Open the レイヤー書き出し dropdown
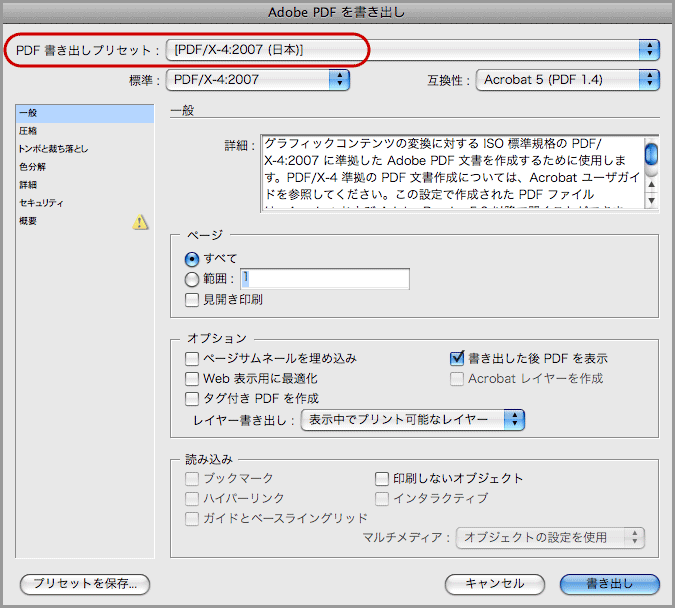Viewport: 675px width, 608px height. [x=412, y=420]
